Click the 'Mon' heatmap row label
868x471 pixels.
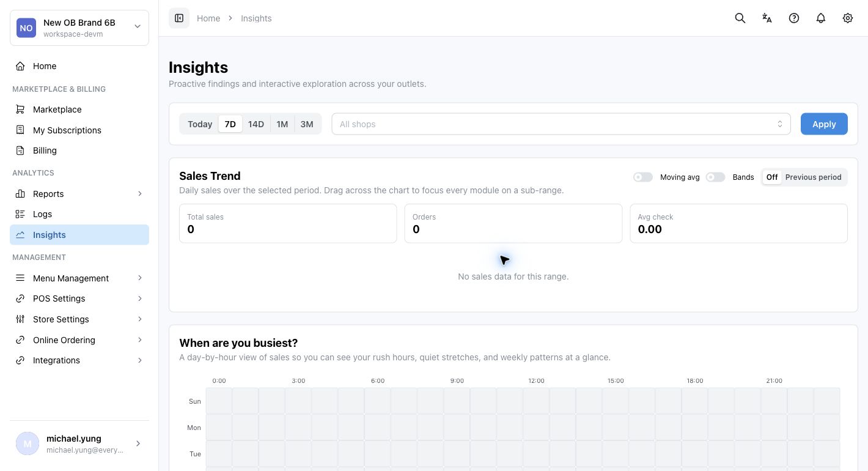194,428
